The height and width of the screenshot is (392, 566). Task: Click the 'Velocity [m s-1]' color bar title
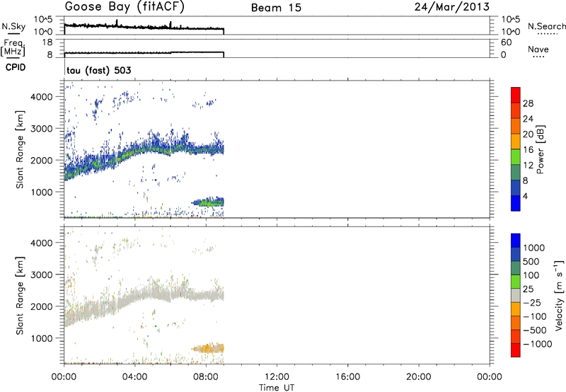(559, 295)
